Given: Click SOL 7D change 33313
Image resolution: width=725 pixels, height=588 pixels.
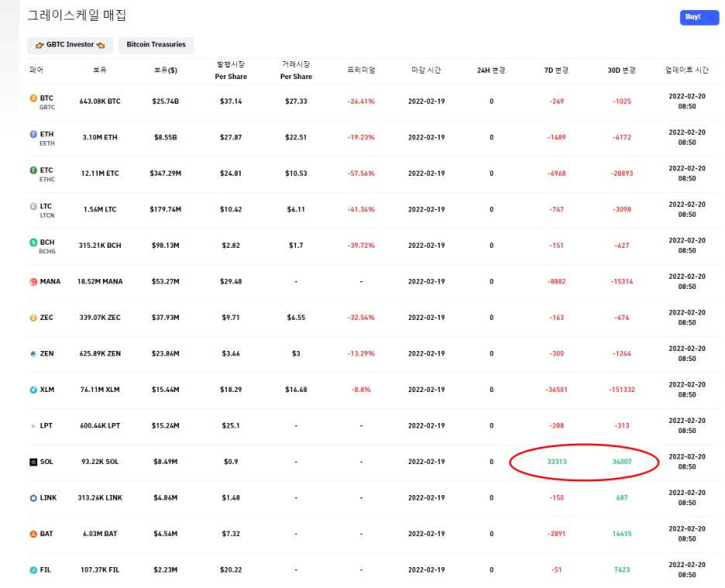Looking at the screenshot, I should pos(557,462).
